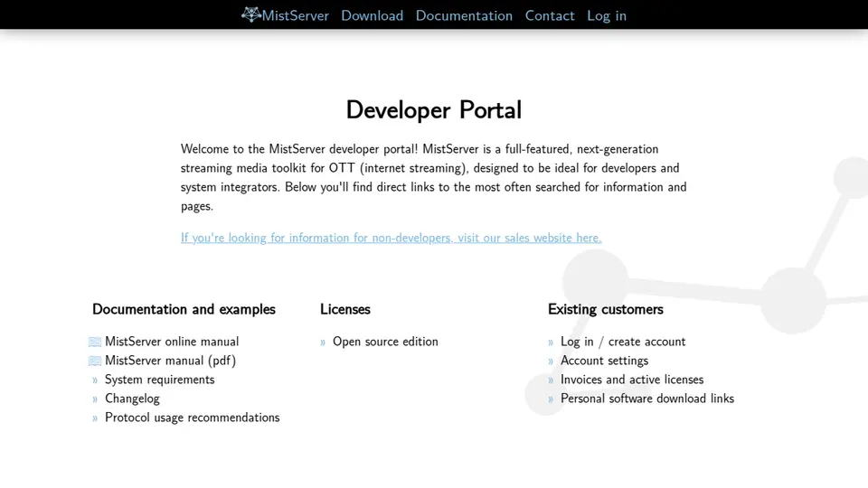Go to the Contact page

(x=550, y=15)
